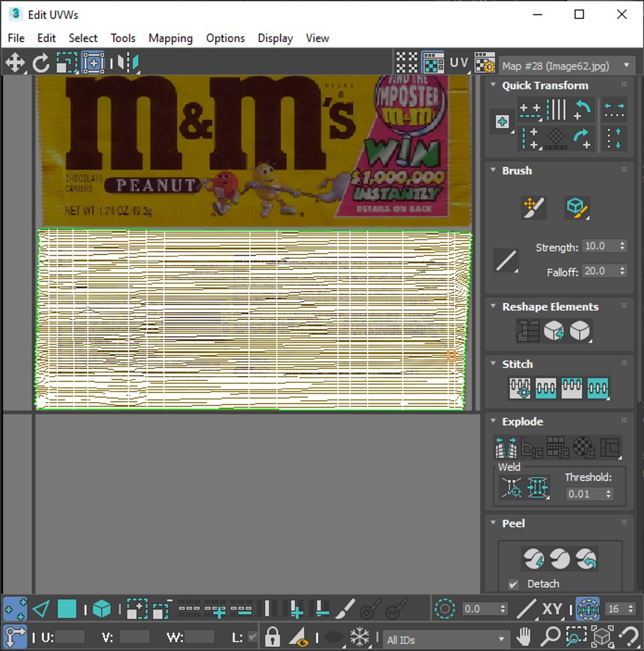Click Align Horizontally to Pivot
This screenshot has height=651, width=644.
530,110
